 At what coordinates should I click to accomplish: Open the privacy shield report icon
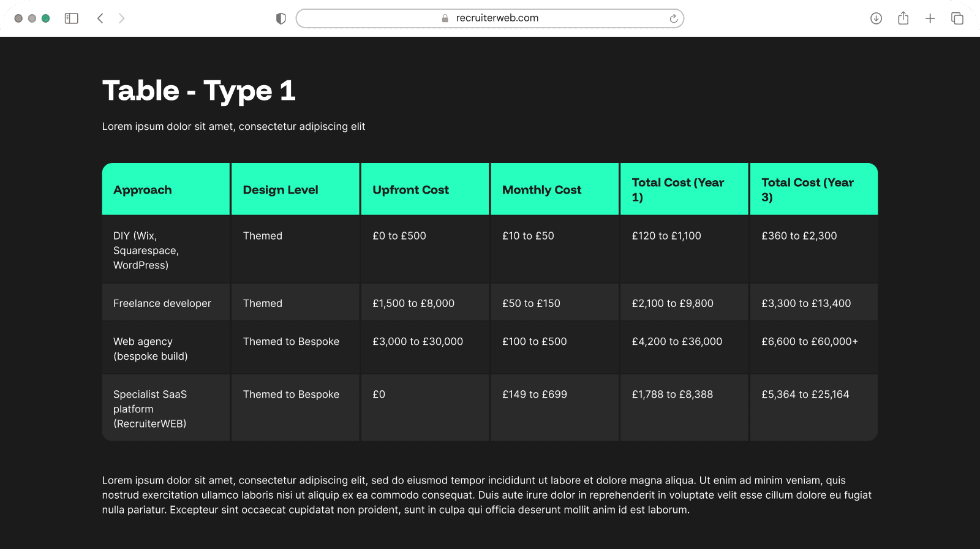tap(281, 18)
